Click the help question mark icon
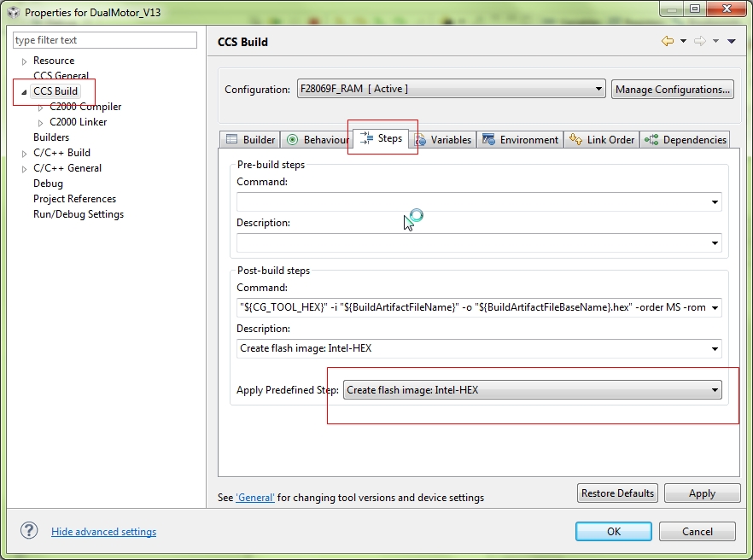 (x=29, y=530)
